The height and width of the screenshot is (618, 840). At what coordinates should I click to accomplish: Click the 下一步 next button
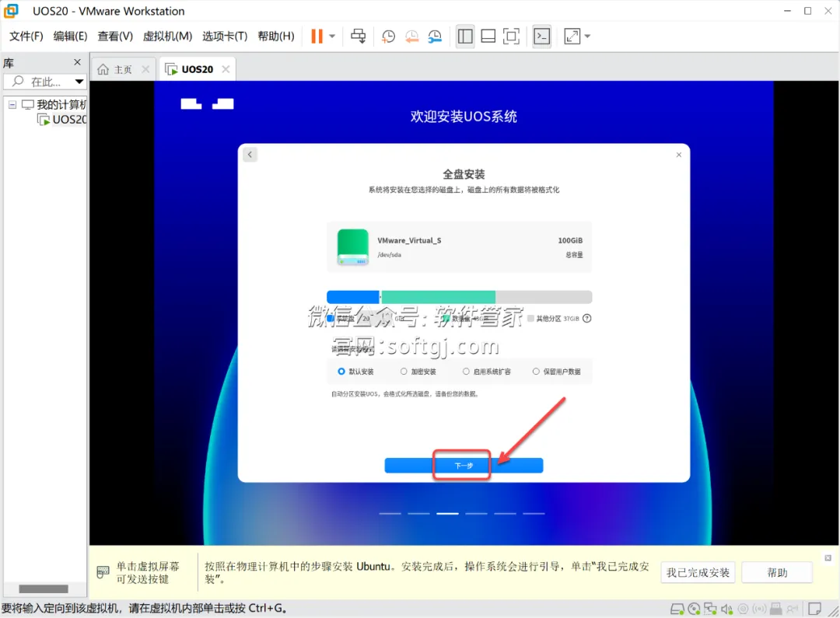click(464, 466)
